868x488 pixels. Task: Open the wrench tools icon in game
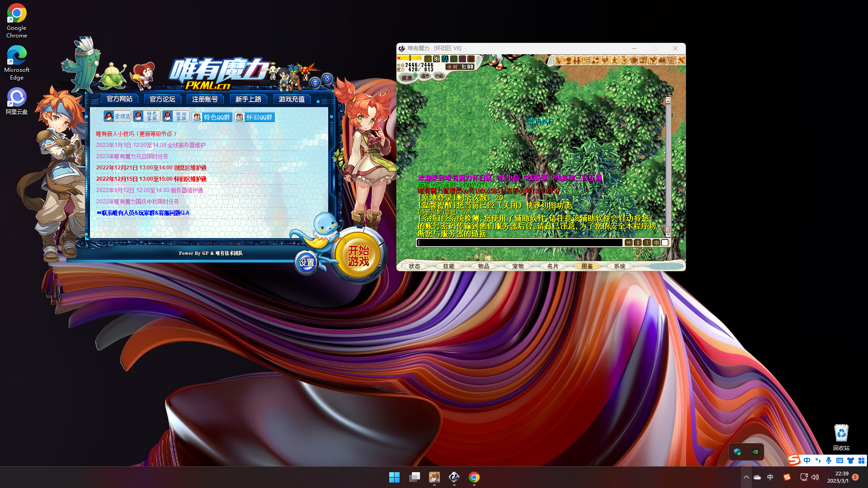(681, 60)
